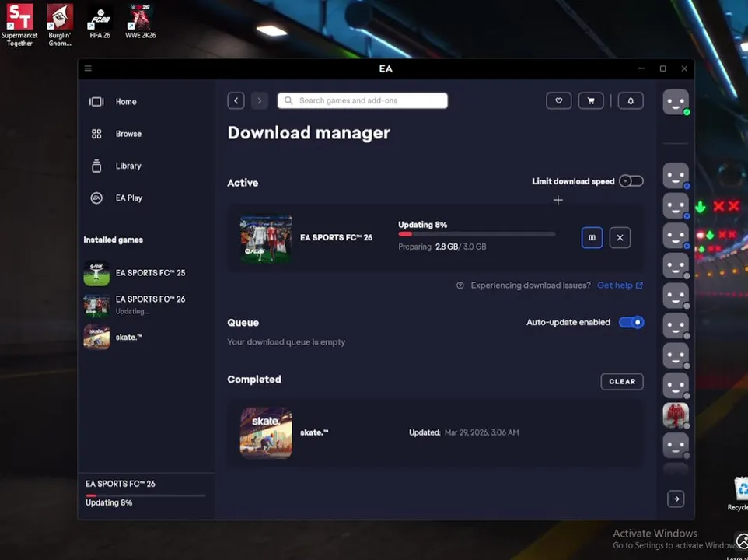This screenshot has width=748, height=560.
Task: Open the Recycle Bin on the desktop
Action: 740,494
